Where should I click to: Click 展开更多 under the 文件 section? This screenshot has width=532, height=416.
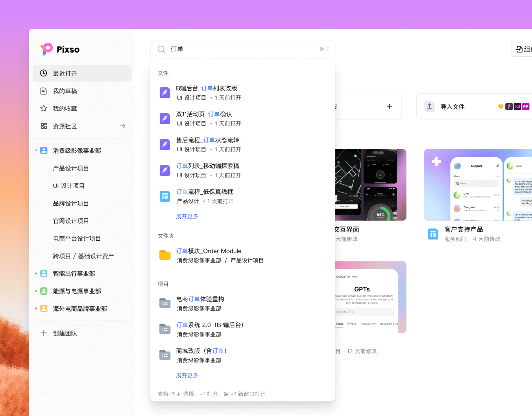point(187,216)
